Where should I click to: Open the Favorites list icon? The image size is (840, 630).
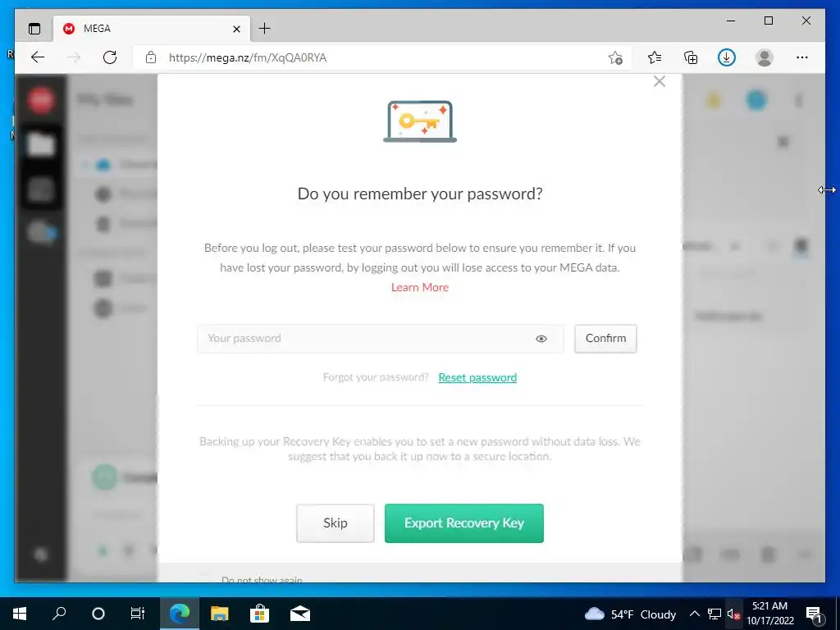coord(654,57)
